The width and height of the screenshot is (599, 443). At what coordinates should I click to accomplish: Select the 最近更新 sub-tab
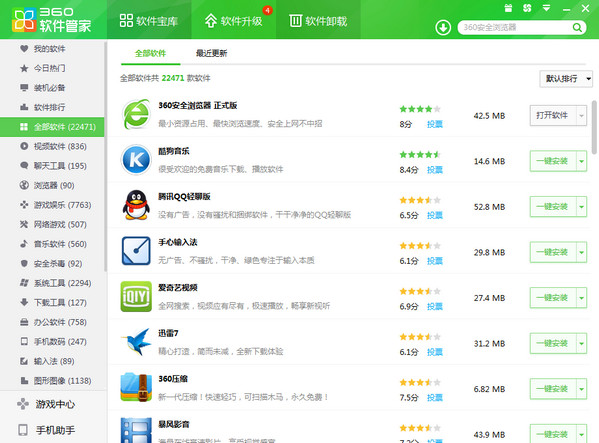point(211,53)
